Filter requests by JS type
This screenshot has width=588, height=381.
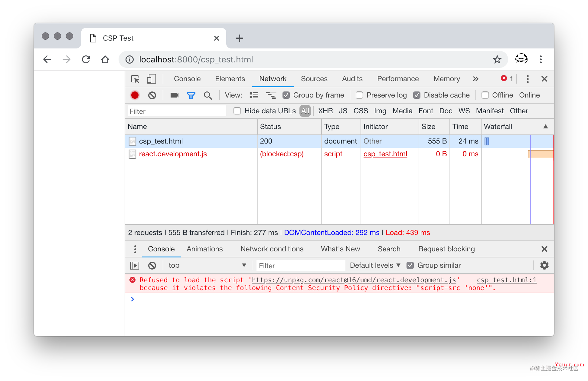[343, 111]
